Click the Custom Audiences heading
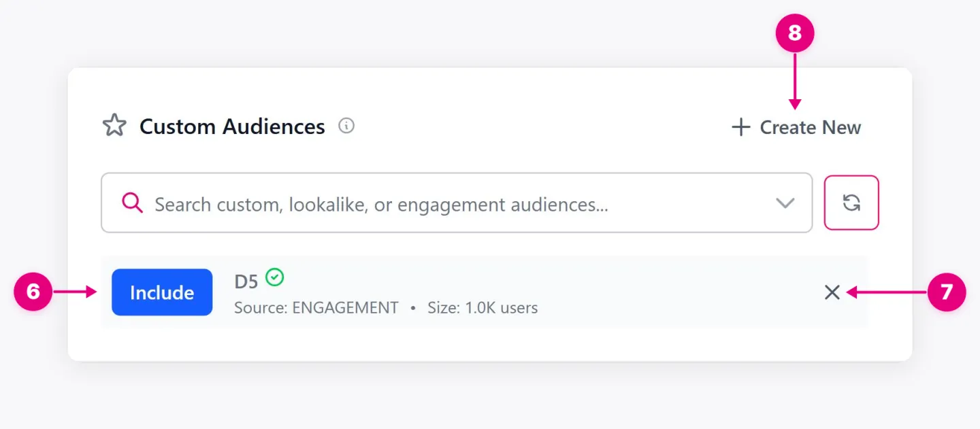The image size is (980, 429). 232,126
